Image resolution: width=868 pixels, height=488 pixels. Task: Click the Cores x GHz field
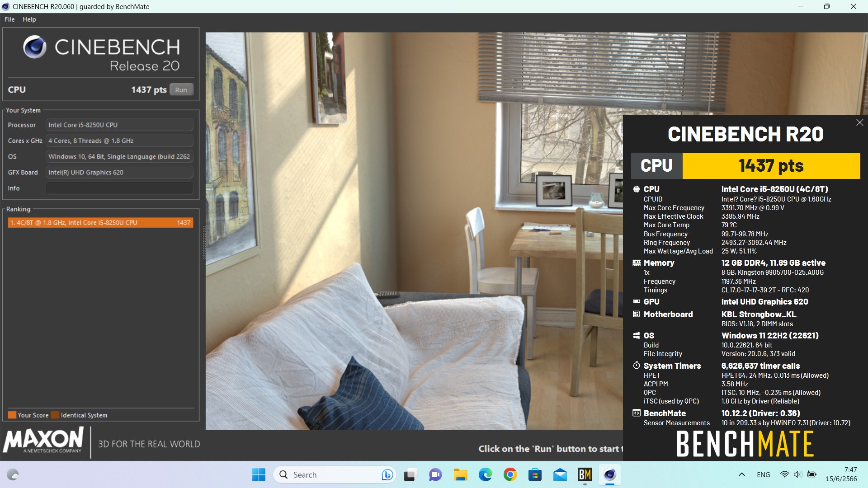click(119, 141)
